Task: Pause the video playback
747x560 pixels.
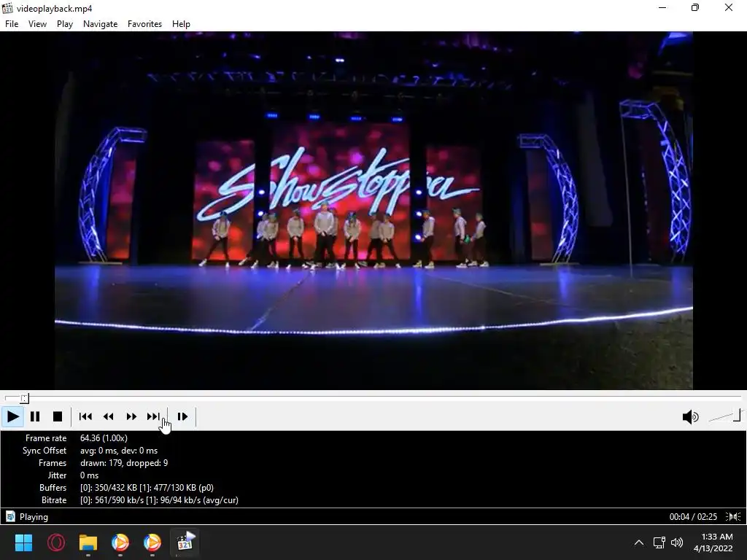Action: (35, 416)
